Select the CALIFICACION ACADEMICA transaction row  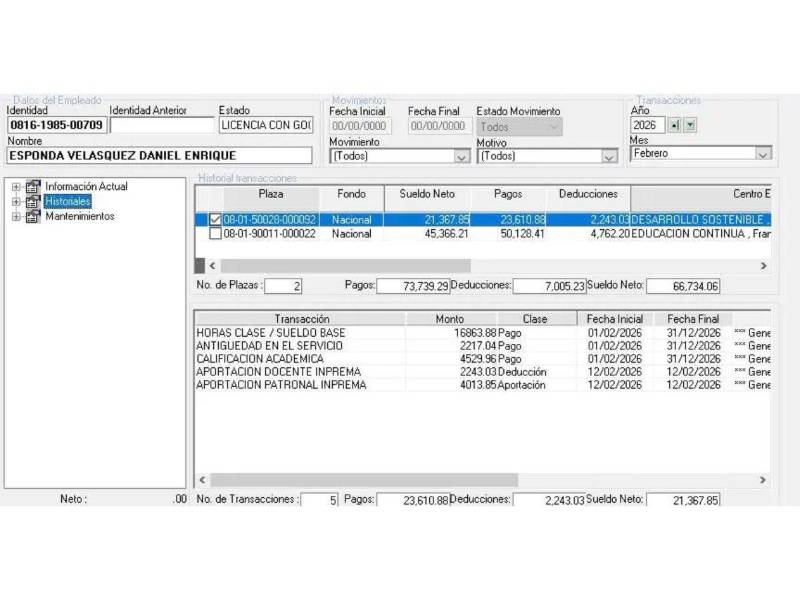click(300, 359)
